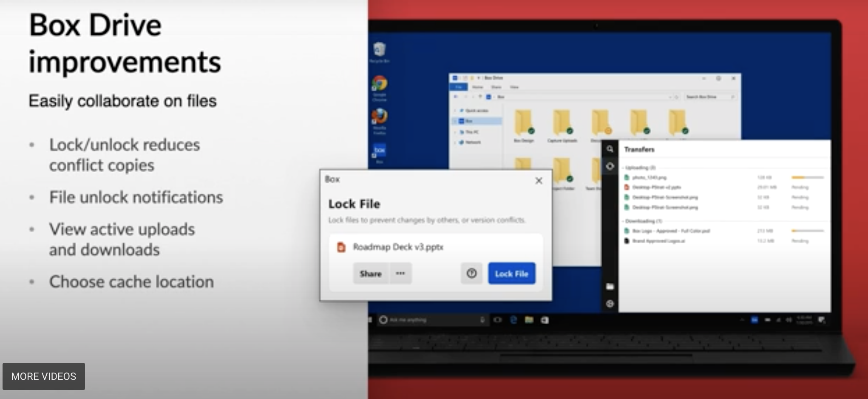The height and width of the screenshot is (399, 868).
Task: Open File Explorer from the taskbar
Action: click(x=529, y=320)
